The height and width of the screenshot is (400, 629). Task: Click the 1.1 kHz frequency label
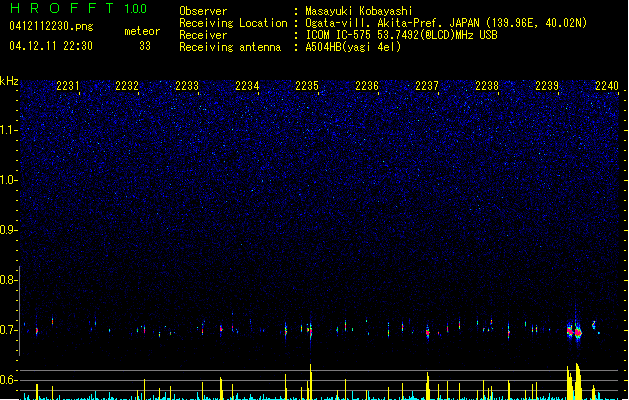coord(8,130)
